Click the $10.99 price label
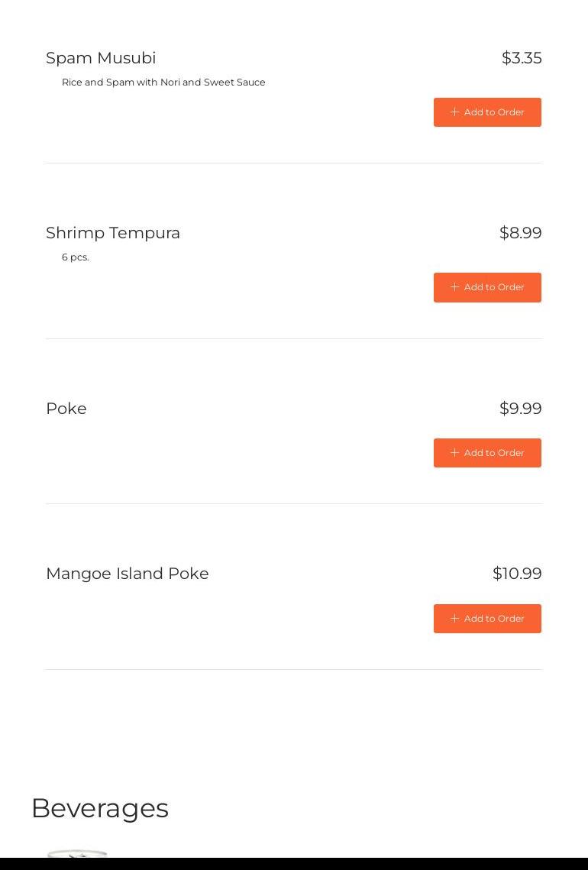Viewport: 588px width, 870px height. (x=517, y=574)
